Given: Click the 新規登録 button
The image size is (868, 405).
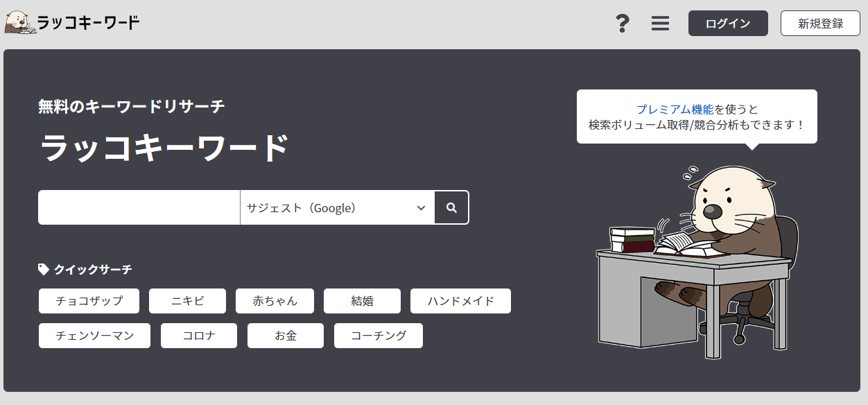Looking at the screenshot, I should coord(820,23).
